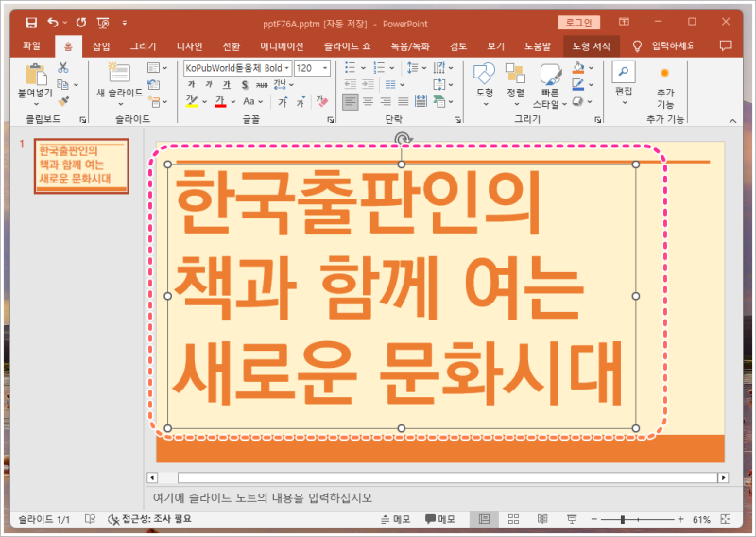This screenshot has height=537, width=756.
Task: Launch slideshow view from status bar
Action: coord(572,519)
